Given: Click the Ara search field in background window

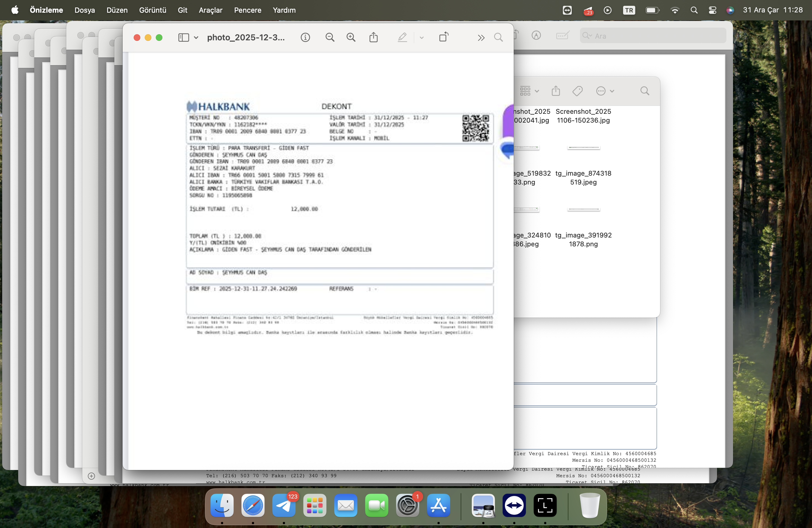Looking at the screenshot, I should (x=653, y=36).
